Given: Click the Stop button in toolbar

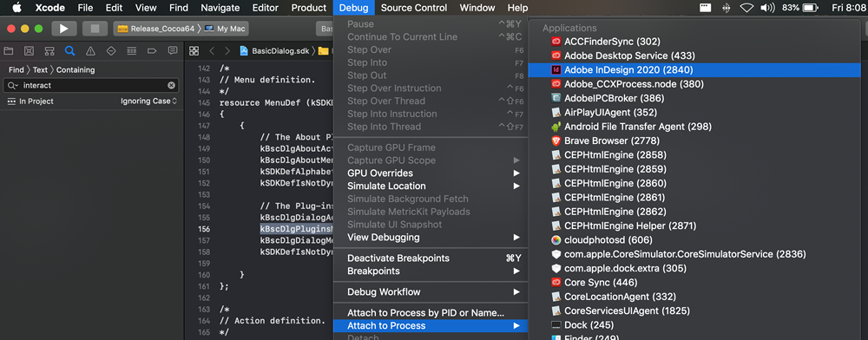Looking at the screenshot, I should [x=95, y=29].
